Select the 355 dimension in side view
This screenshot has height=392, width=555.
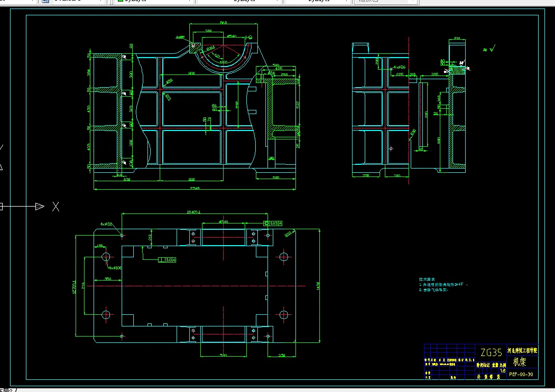[434, 74]
